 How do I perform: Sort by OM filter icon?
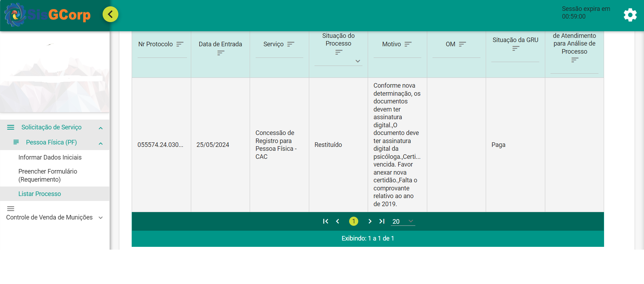click(462, 44)
